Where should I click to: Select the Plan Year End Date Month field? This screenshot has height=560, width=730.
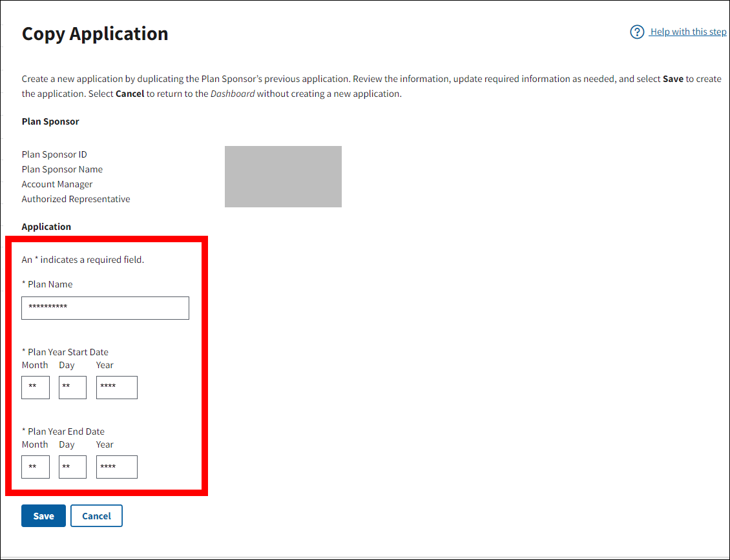pos(36,467)
